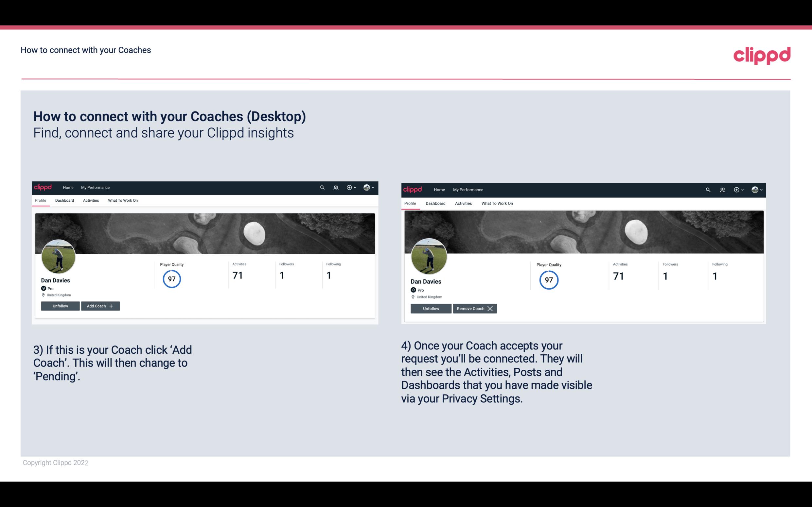Expand the 'My Performance' menu right dashboard
Viewport: 812px width, 507px height.
[x=468, y=189]
